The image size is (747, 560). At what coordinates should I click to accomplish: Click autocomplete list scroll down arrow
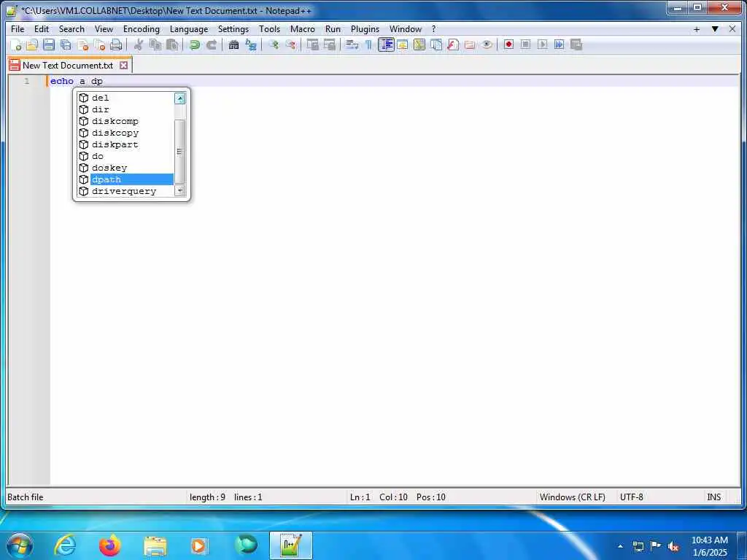[180, 190]
